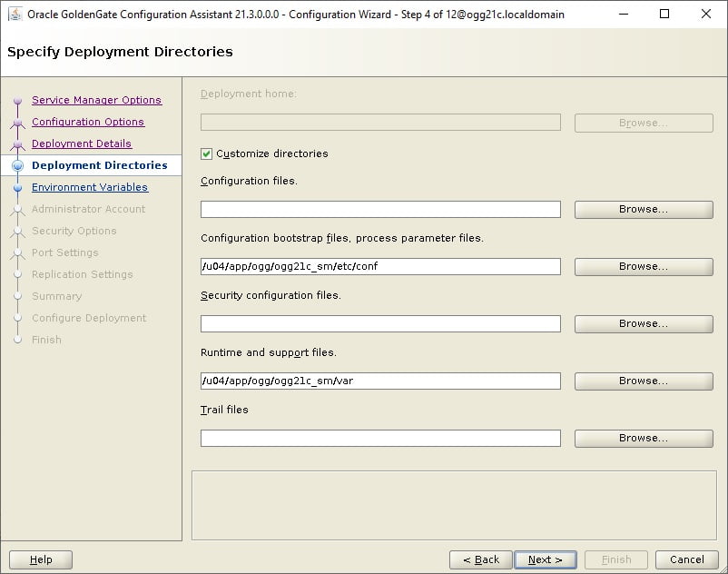
Task: Minimize the Configuration Assistant window
Action: [624, 14]
